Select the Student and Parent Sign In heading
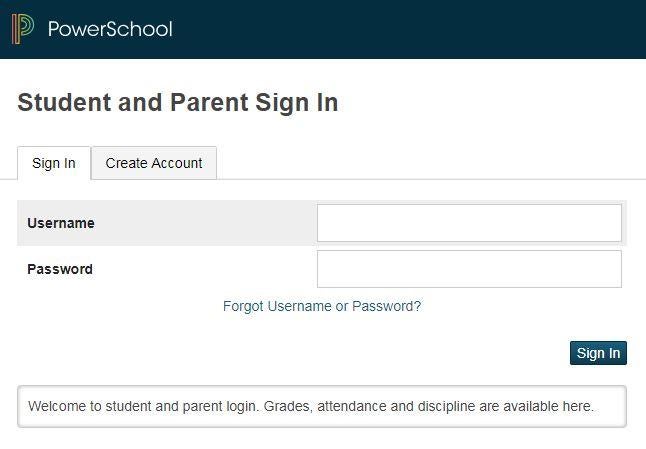The width and height of the screenshot is (646, 449). coord(178,103)
